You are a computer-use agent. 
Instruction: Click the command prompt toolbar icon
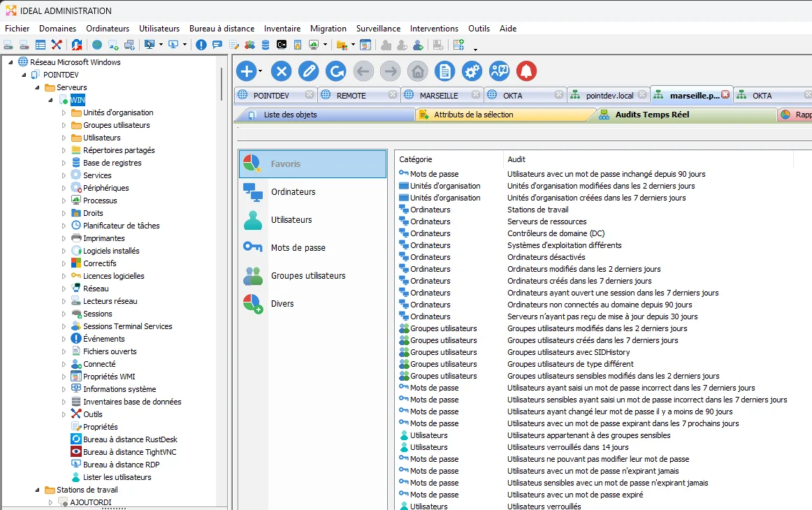[282, 45]
